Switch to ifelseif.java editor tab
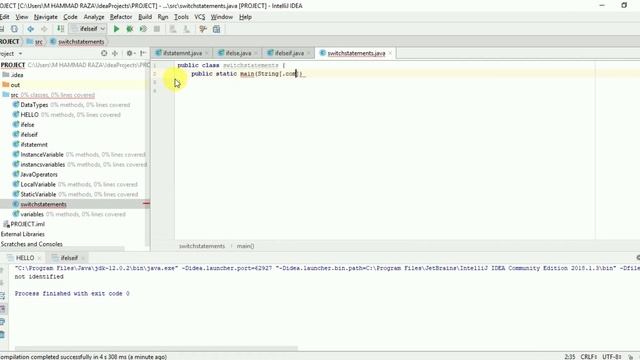The height and width of the screenshot is (360, 640). 289,53
